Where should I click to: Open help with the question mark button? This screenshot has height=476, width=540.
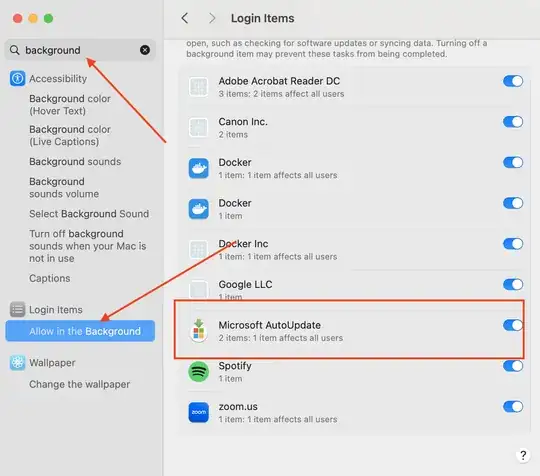pyautogui.click(x=523, y=455)
